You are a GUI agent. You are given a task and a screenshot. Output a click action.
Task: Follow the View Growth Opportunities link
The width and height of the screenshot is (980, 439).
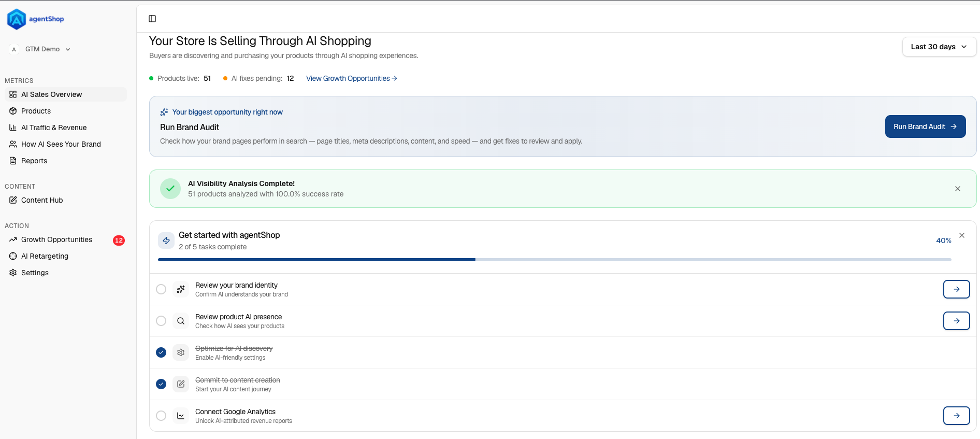tap(352, 78)
